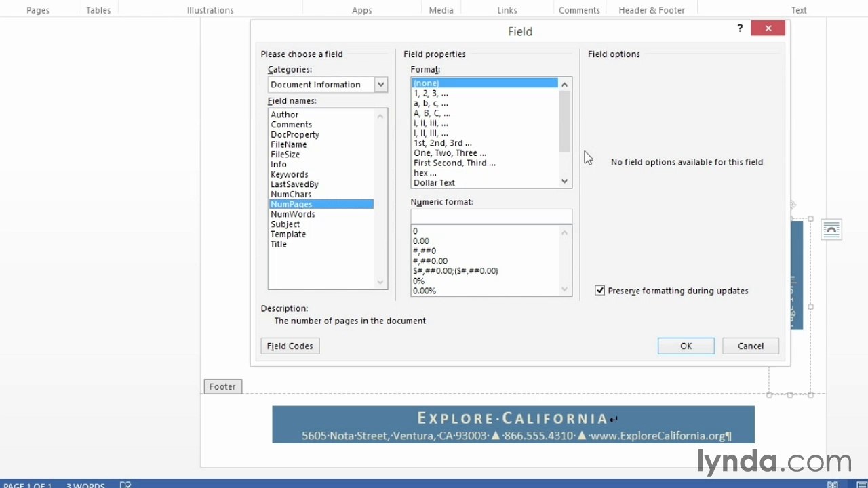Open the Categories dropdown
The width and height of the screenshot is (868, 488).
(381, 85)
